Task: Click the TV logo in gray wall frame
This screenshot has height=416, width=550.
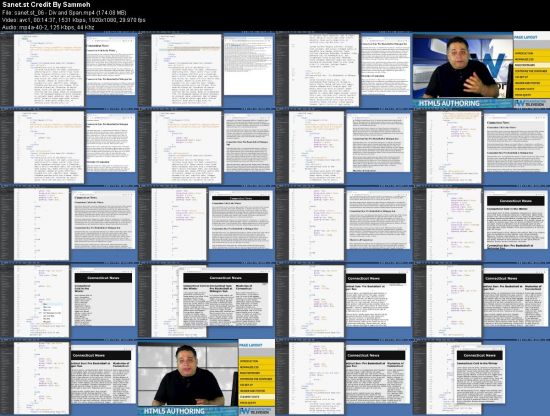Action: pos(257,412)
